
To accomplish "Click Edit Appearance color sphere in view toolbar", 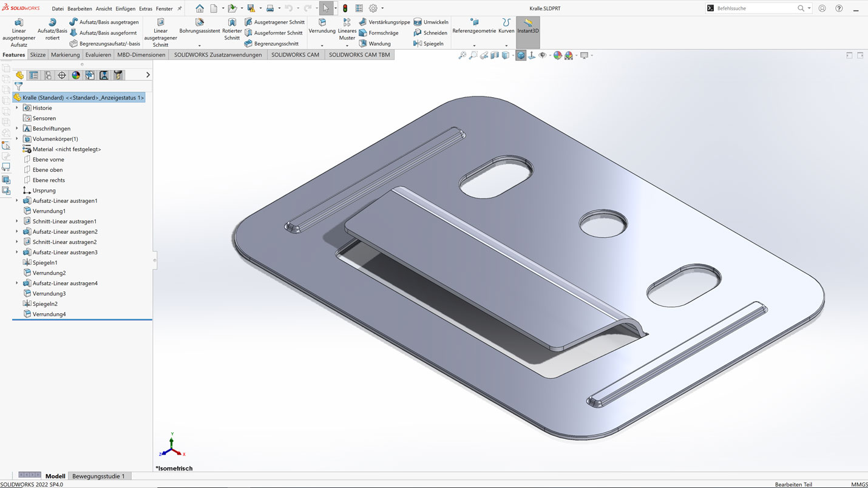I will (x=558, y=55).
